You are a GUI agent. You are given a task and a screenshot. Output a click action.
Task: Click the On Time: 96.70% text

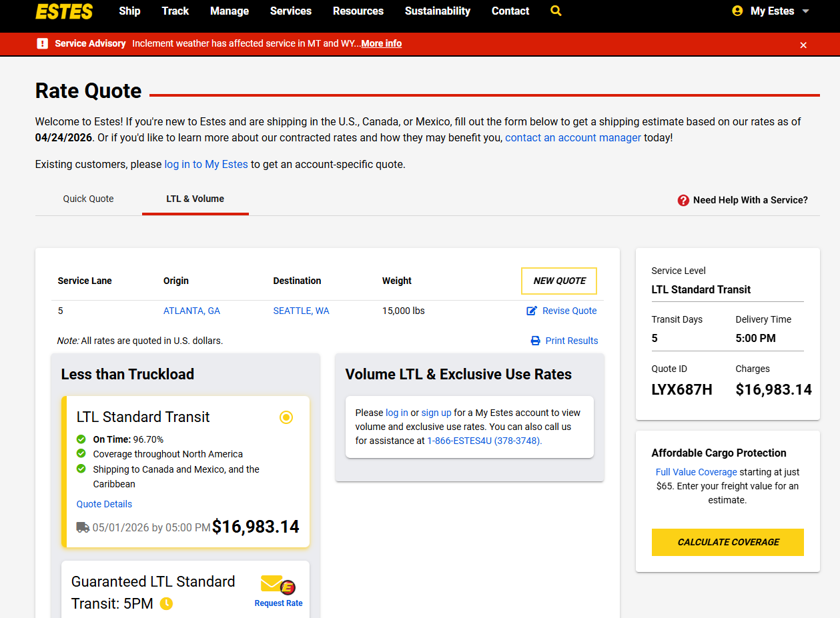128,439
